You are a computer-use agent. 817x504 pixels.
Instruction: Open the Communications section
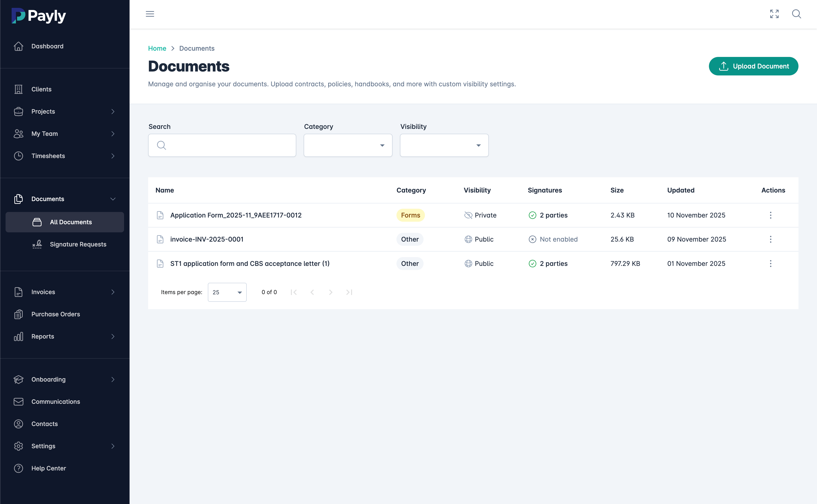coord(55,401)
